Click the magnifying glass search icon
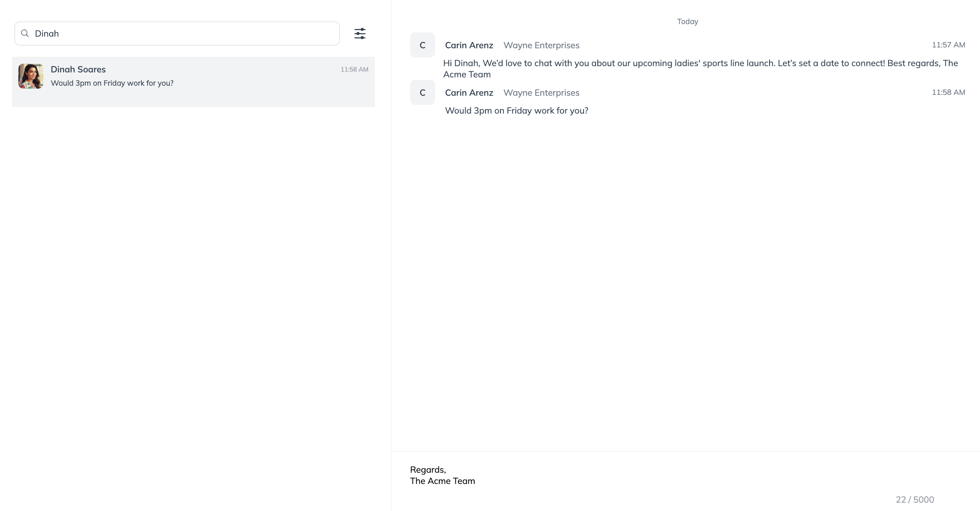The image size is (980, 511). pyautogui.click(x=25, y=33)
